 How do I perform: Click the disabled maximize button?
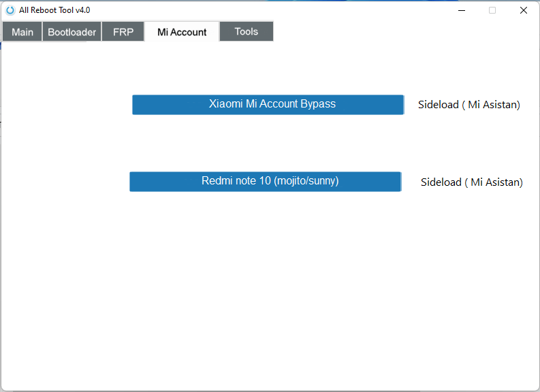[492, 10]
